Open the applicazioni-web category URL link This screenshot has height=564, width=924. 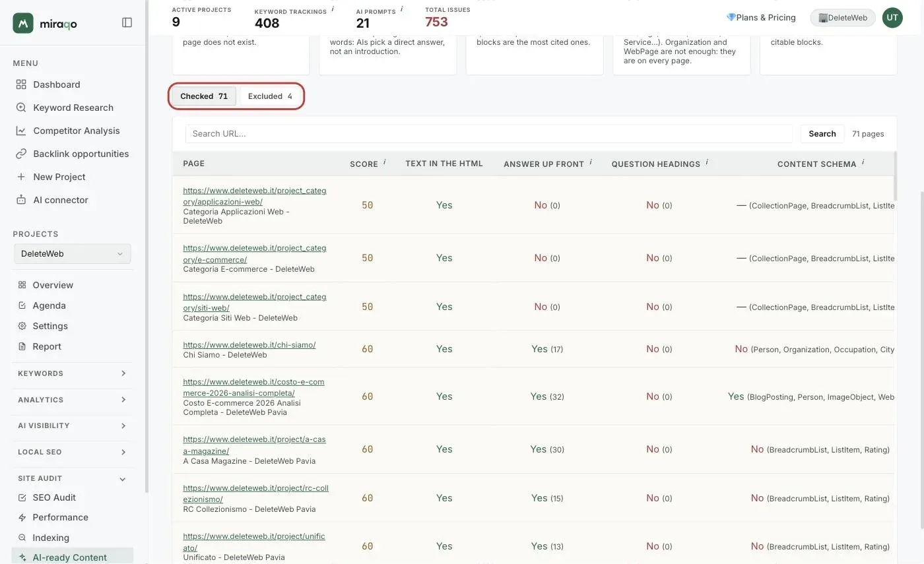255,196
